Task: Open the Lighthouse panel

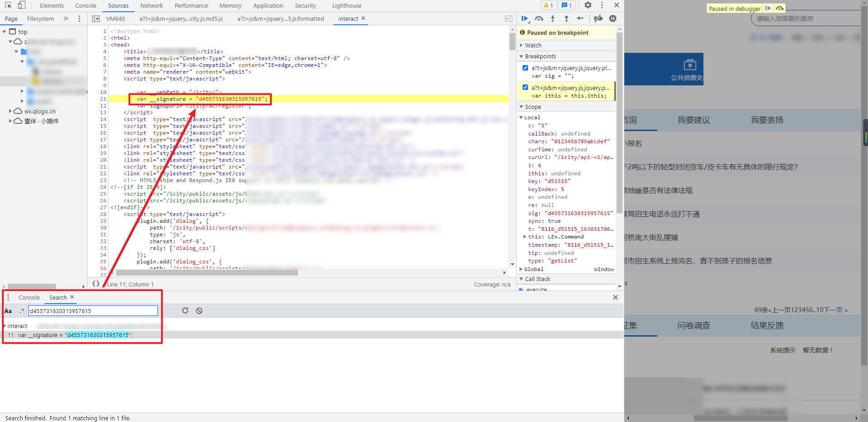Action: [347, 5]
